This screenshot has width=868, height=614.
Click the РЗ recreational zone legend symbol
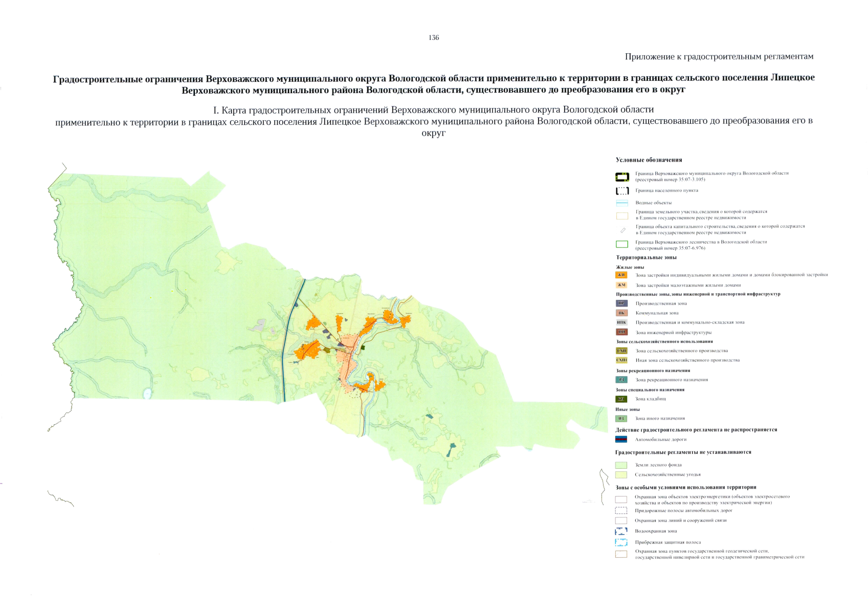621,380
